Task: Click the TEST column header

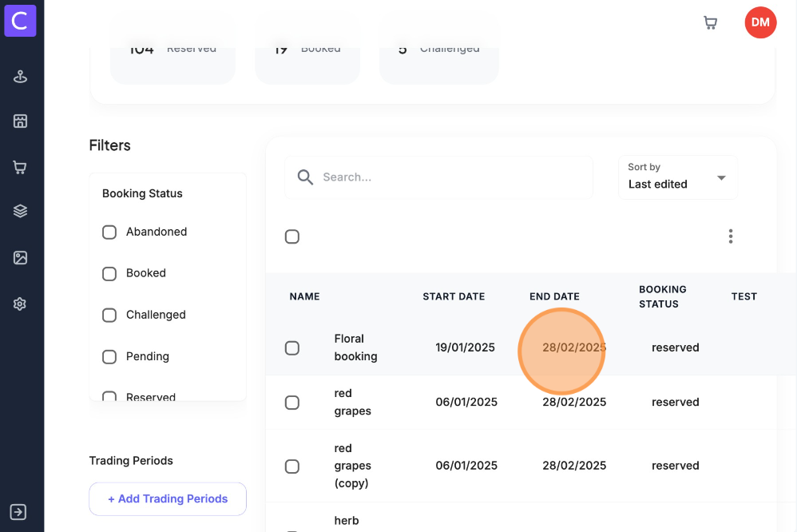Action: (744, 296)
